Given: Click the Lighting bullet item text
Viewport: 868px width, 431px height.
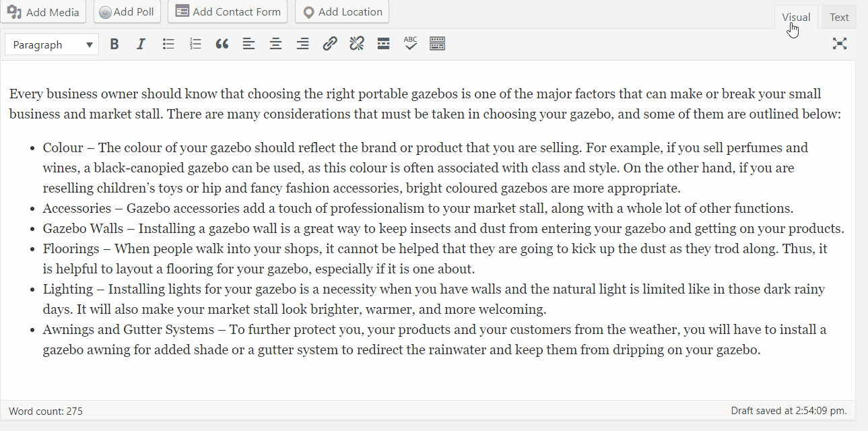Looking at the screenshot, I should click(434, 299).
